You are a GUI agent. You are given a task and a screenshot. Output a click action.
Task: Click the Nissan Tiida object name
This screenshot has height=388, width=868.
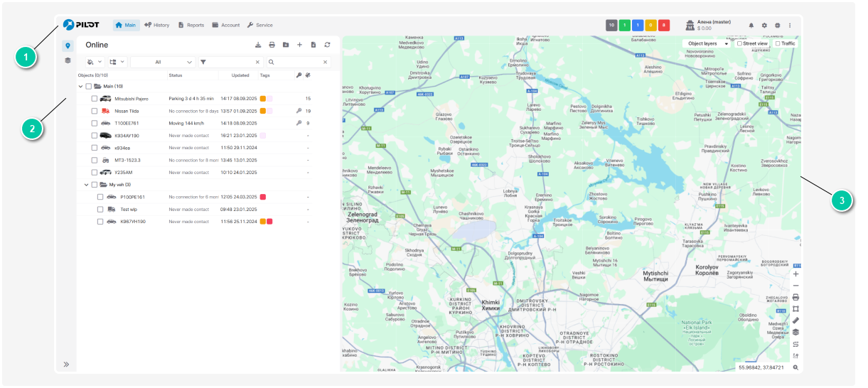pos(127,111)
